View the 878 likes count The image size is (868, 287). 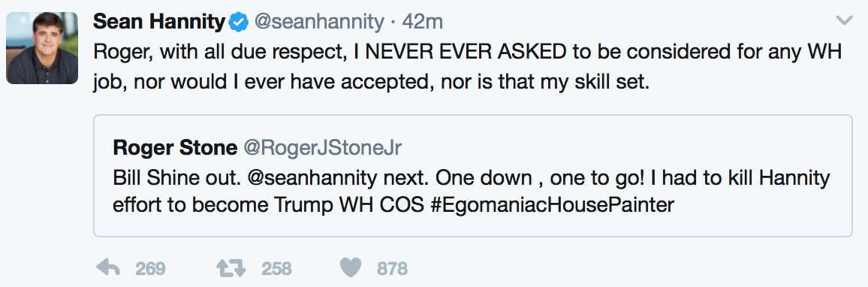point(392,269)
